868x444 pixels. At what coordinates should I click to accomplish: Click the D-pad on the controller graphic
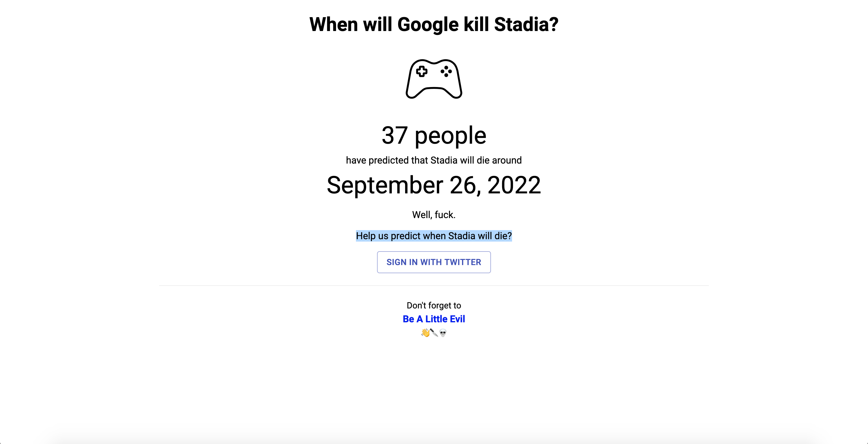(x=422, y=72)
